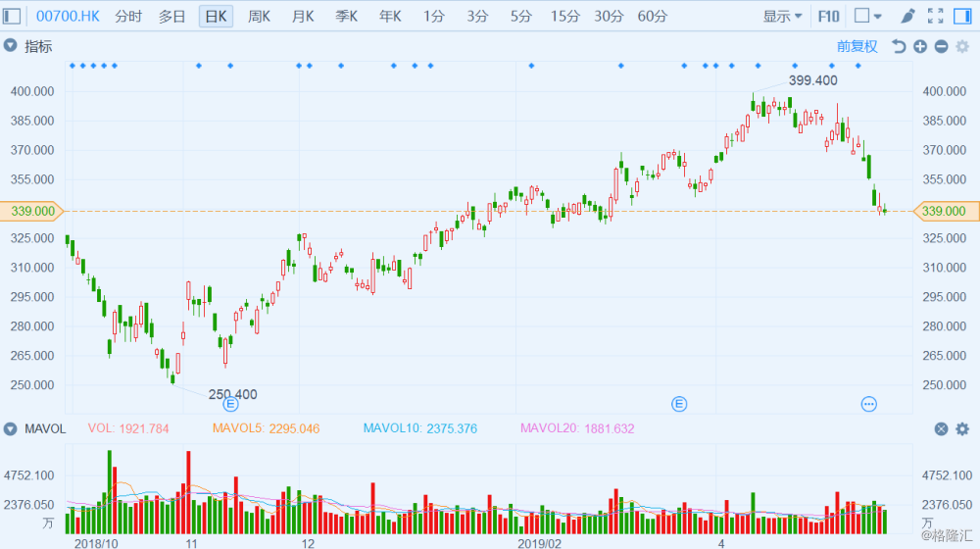Close the MAVOL volume indicator panel
980x549 pixels.
tap(941, 429)
